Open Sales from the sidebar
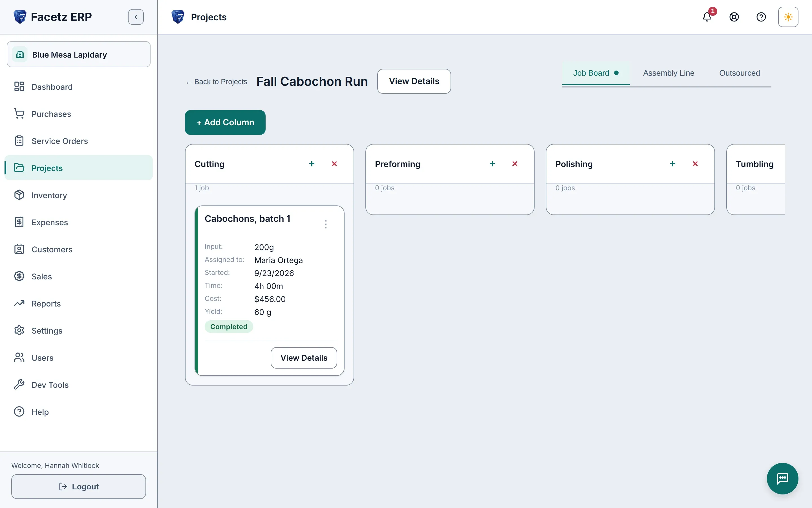The height and width of the screenshot is (508, 812). coord(78,277)
